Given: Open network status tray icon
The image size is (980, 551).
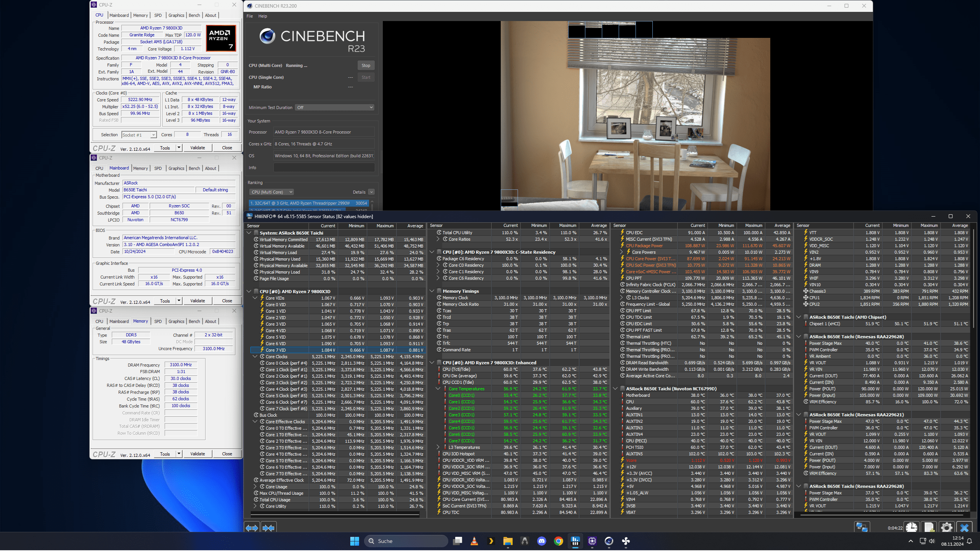Looking at the screenshot, I should pyautogui.click(x=923, y=541).
